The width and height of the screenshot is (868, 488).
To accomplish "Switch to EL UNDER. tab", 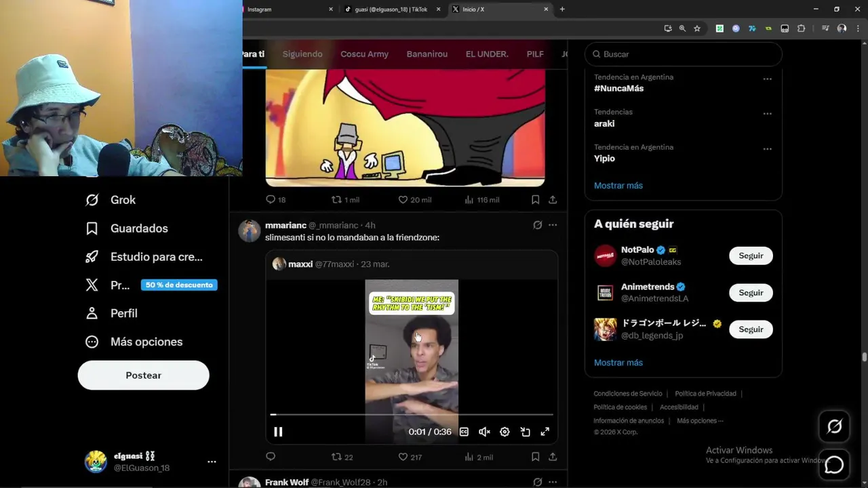I will pos(487,54).
